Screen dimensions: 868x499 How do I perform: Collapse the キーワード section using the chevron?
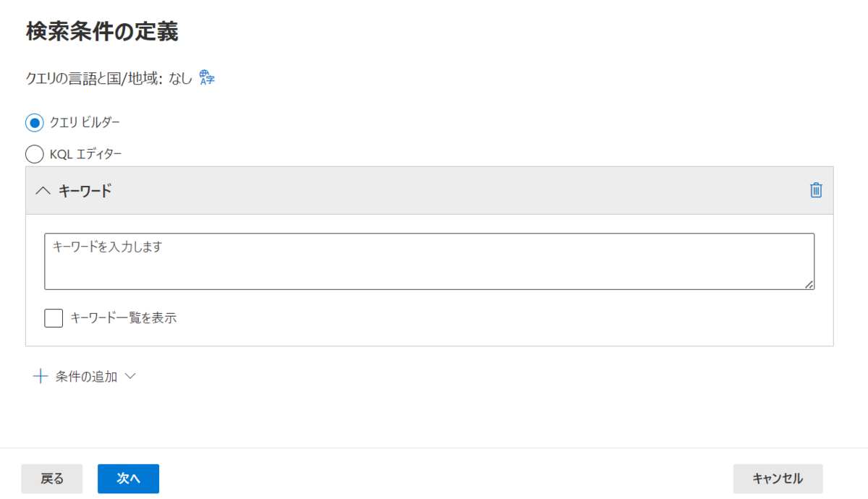point(43,191)
